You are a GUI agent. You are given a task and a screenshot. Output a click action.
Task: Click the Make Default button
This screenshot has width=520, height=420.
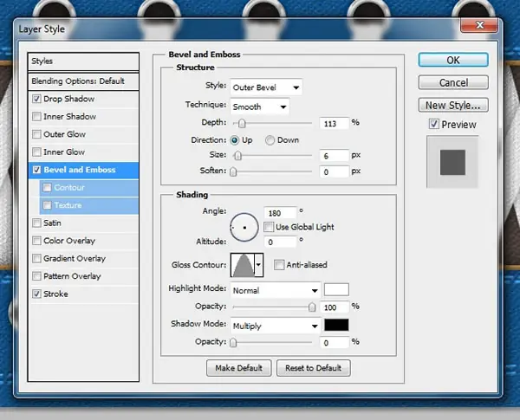(x=239, y=368)
